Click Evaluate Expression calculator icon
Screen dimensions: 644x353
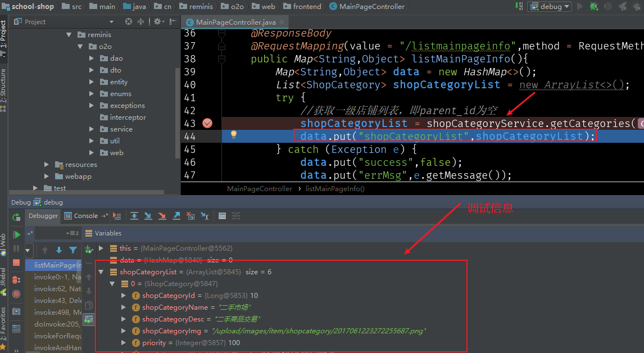pos(222,216)
